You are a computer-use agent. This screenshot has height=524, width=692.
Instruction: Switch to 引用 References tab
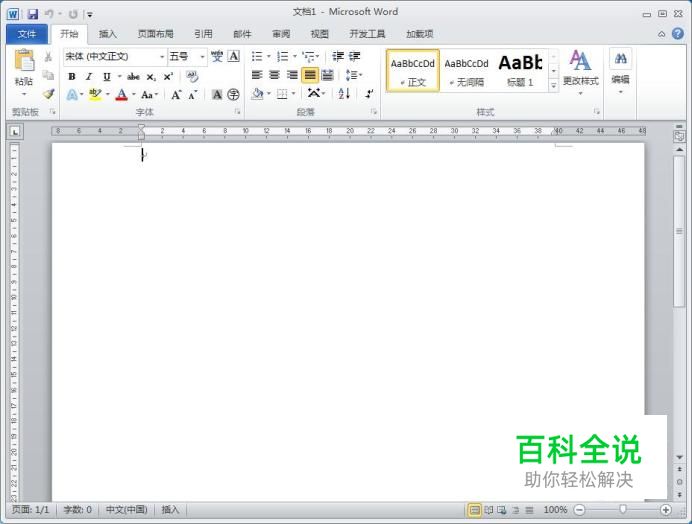(x=203, y=34)
